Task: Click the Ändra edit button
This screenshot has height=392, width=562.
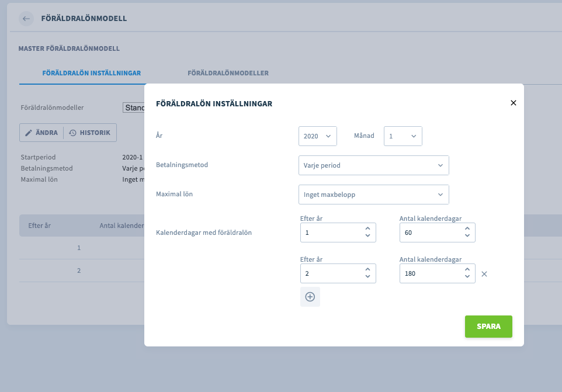Action: 41,133
